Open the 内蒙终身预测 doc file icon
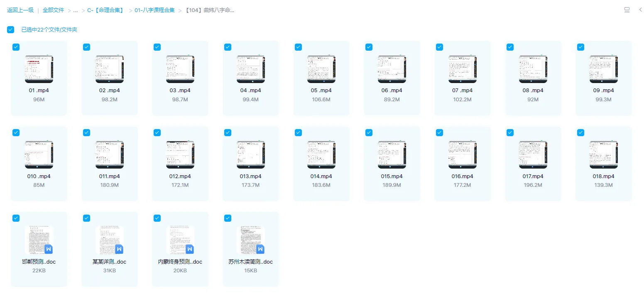 pos(180,240)
